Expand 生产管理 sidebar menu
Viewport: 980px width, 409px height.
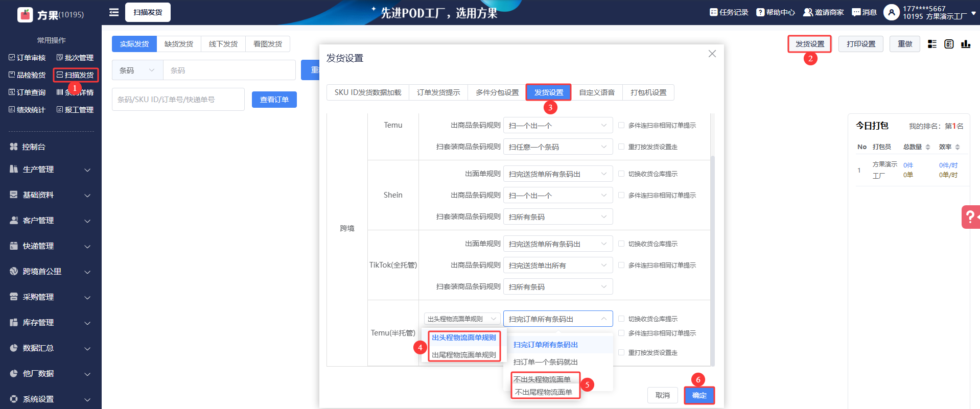(50, 170)
